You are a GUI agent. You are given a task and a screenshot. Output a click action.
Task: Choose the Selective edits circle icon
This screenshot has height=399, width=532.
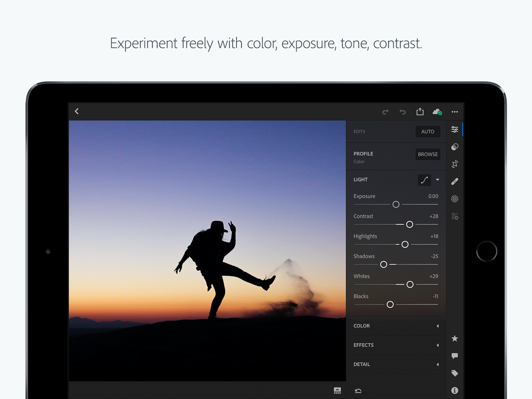(455, 199)
